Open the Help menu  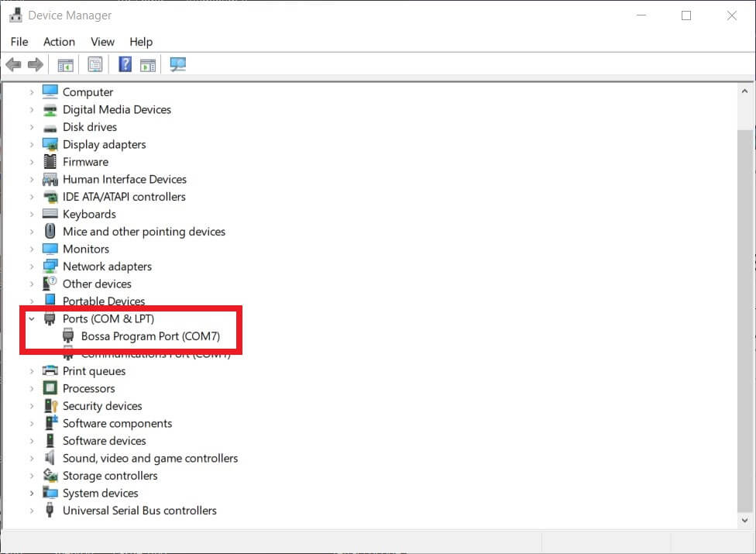pos(141,42)
